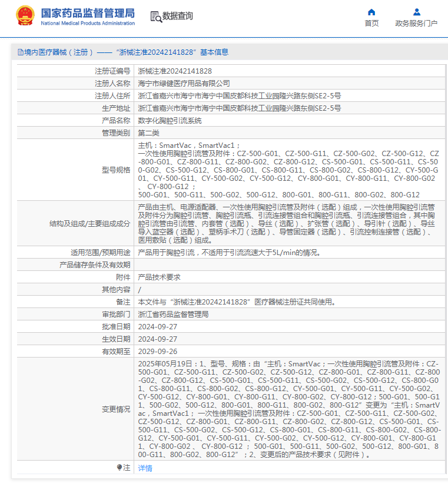Click the 注册人名称 row label
This screenshot has width=448, height=483.
[x=112, y=84]
